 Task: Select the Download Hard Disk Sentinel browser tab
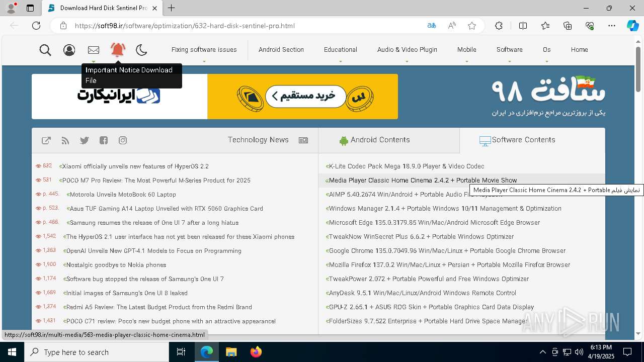click(x=103, y=8)
